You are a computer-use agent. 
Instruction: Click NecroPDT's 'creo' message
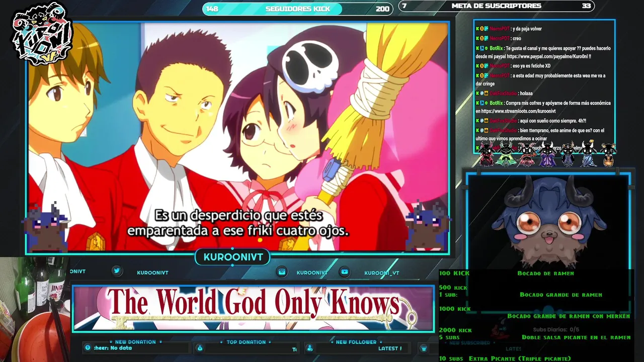pyautogui.click(x=499, y=39)
